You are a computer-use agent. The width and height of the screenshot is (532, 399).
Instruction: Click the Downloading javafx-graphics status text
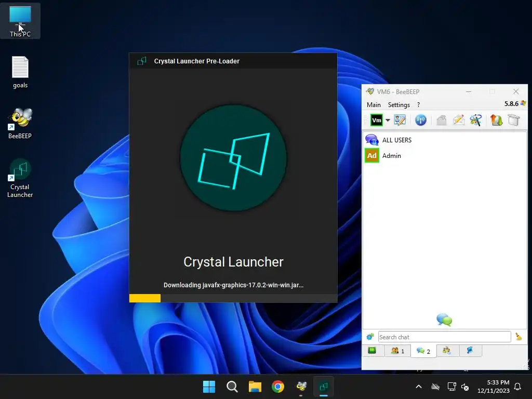[233, 285]
